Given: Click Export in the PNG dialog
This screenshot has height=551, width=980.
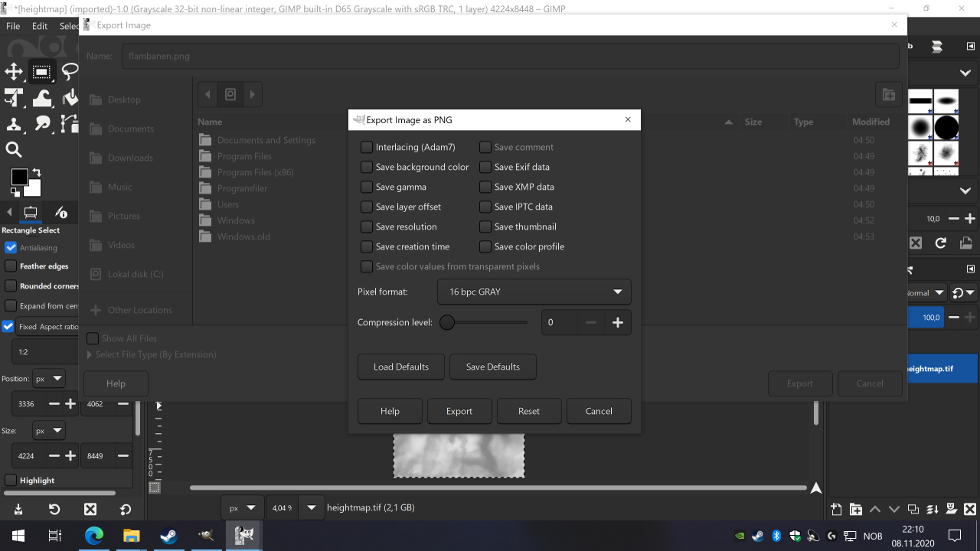Looking at the screenshot, I should tap(459, 411).
